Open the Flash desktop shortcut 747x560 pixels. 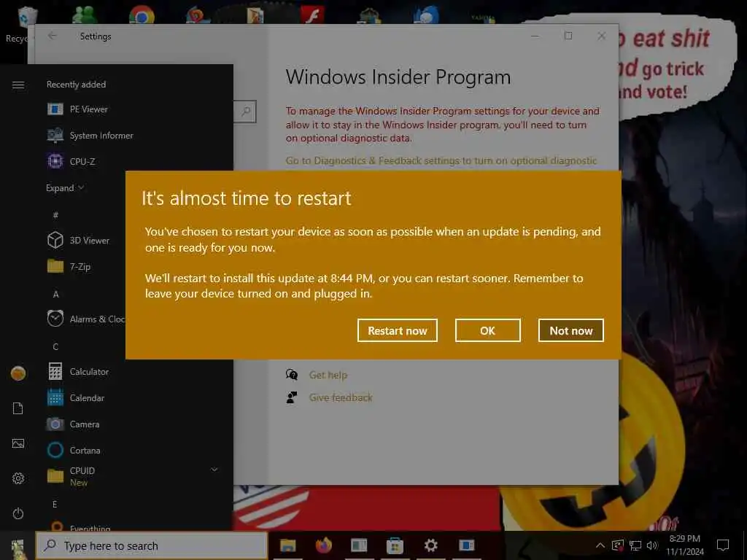click(312, 15)
